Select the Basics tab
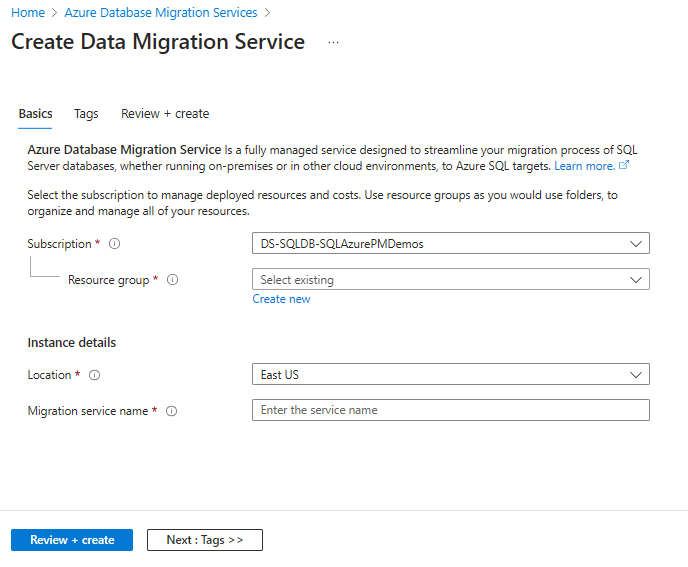The image size is (688, 567). pos(36,114)
